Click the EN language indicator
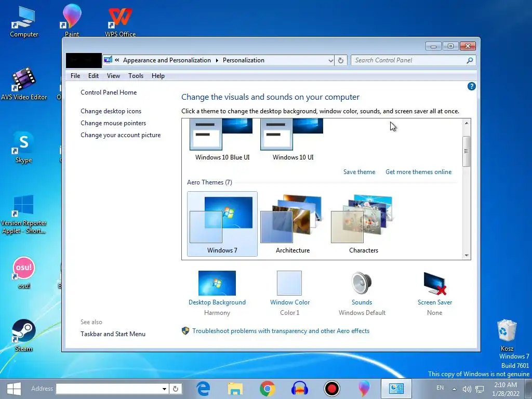Image resolution: width=532 pixels, height=399 pixels. tap(440, 388)
